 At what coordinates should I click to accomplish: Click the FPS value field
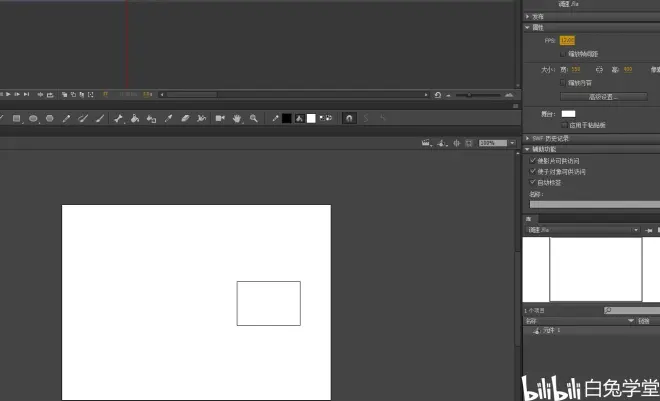tap(567, 40)
